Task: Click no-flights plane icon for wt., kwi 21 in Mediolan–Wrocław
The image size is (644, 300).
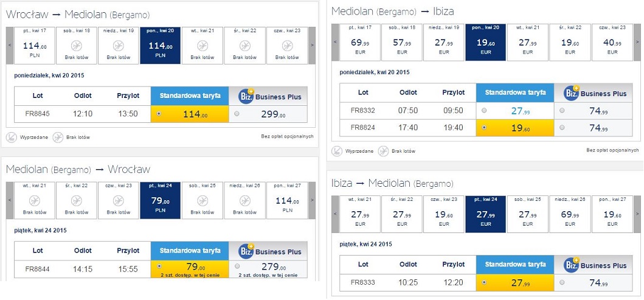Action: point(35,201)
